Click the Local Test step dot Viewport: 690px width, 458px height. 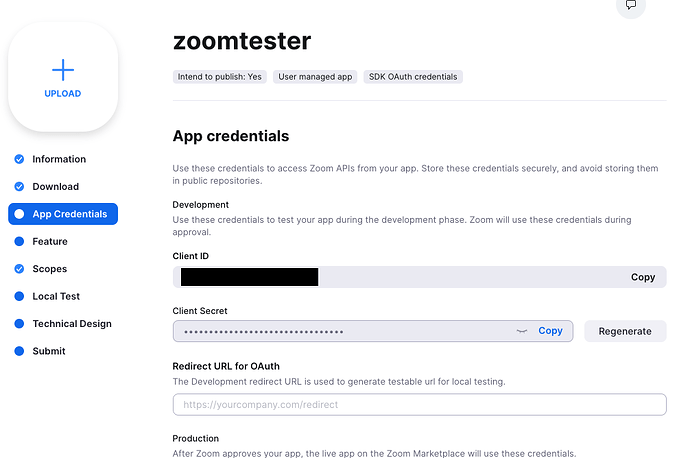18,296
